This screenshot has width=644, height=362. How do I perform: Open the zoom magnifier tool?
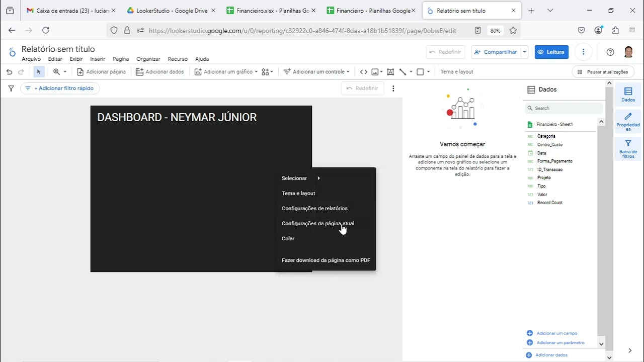(x=57, y=72)
